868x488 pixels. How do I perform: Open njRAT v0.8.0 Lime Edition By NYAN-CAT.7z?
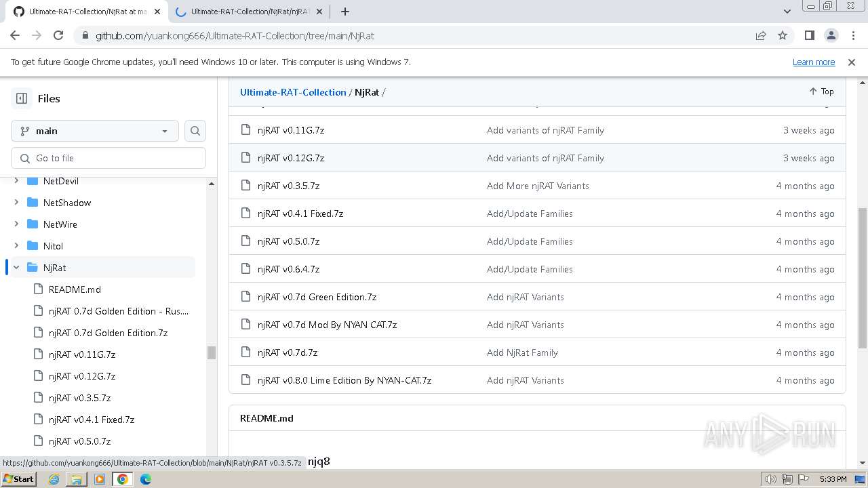pyautogui.click(x=344, y=380)
